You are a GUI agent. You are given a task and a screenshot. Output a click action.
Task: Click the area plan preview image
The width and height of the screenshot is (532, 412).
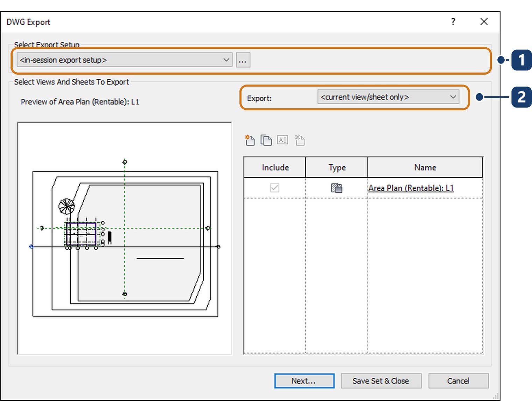pyautogui.click(x=125, y=239)
